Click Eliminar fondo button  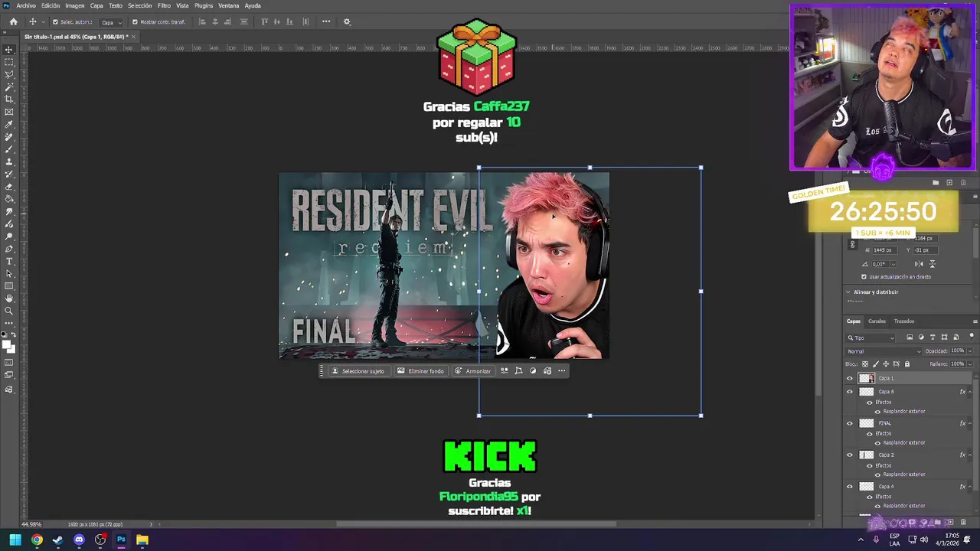pyautogui.click(x=420, y=371)
